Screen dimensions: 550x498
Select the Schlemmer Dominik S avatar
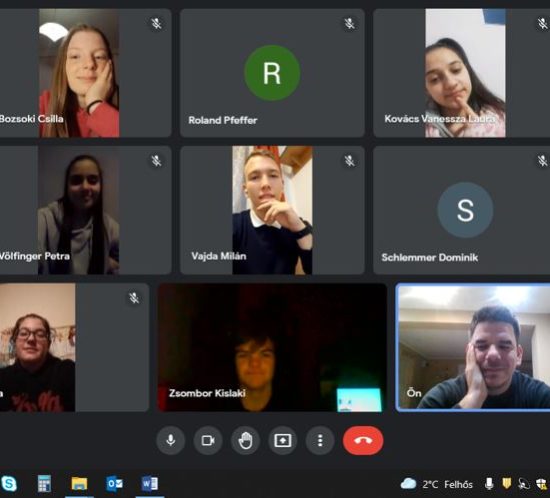(x=465, y=210)
